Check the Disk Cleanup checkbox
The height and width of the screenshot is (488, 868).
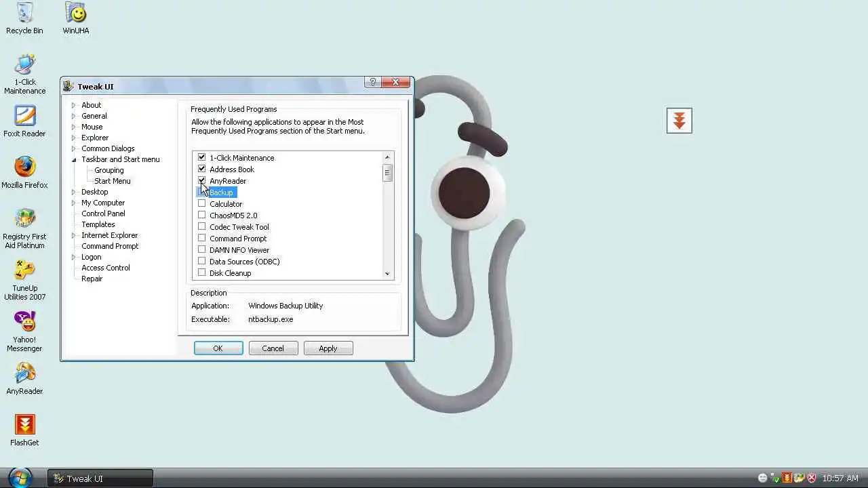[201, 272]
